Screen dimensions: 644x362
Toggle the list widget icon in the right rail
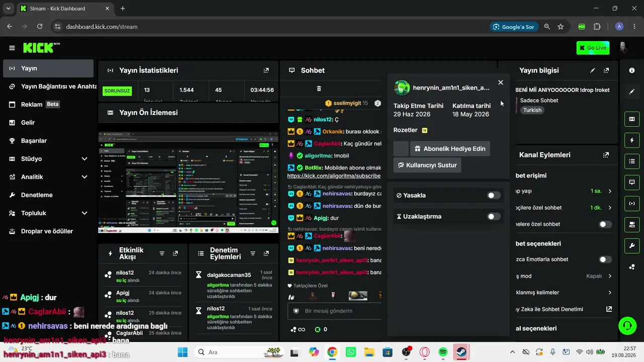(632, 161)
